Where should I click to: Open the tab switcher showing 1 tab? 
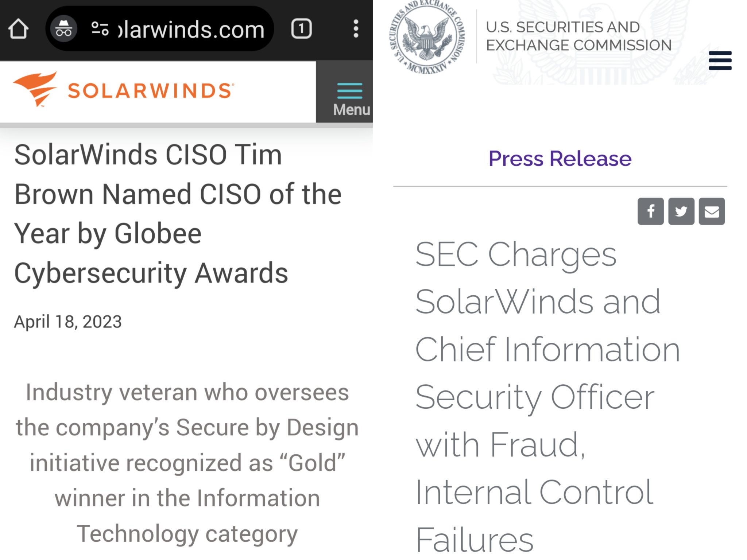(x=301, y=29)
